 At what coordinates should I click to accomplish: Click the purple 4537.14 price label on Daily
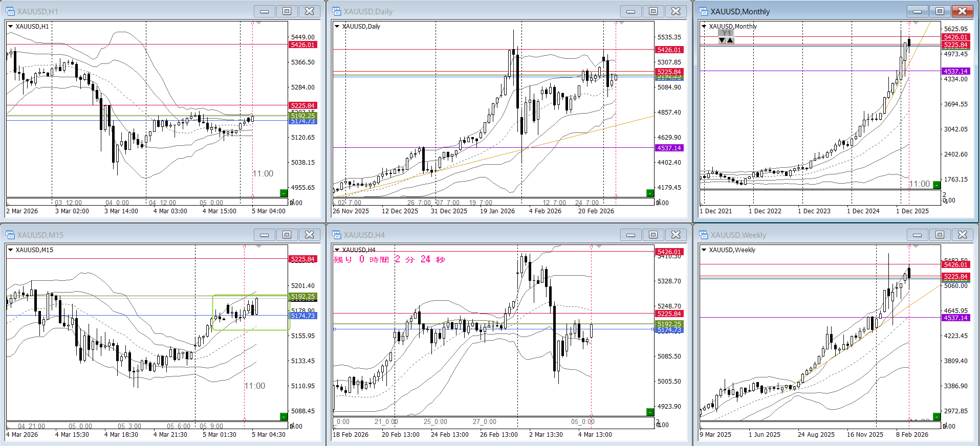669,148
